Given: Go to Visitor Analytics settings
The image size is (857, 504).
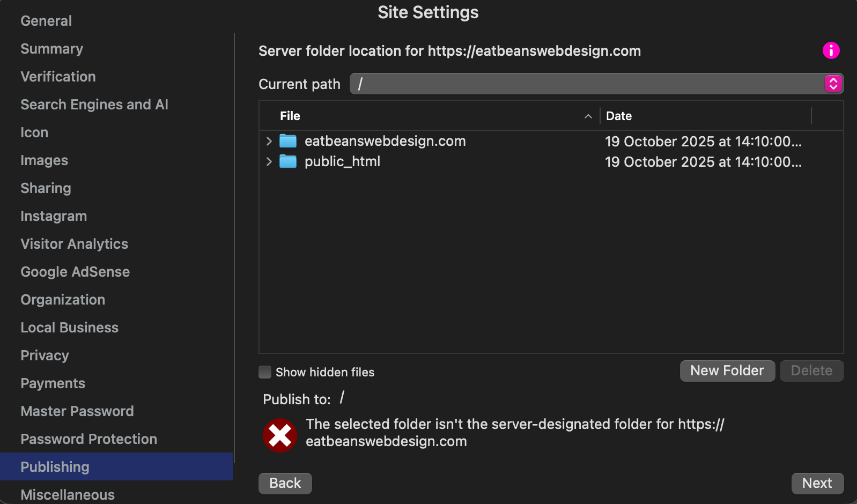Looking at the screenshot, I should click(x=74, y=244).
